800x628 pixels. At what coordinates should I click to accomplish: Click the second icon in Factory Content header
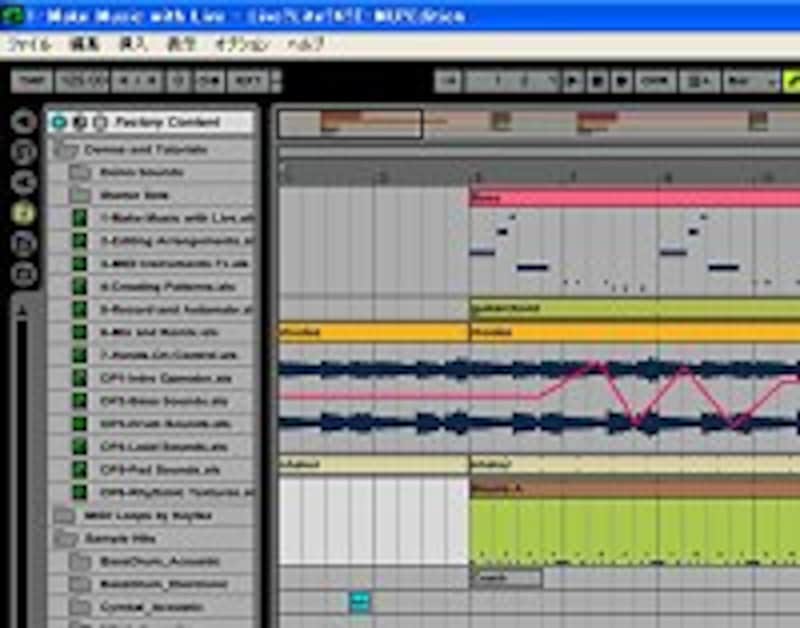point(80,122)
